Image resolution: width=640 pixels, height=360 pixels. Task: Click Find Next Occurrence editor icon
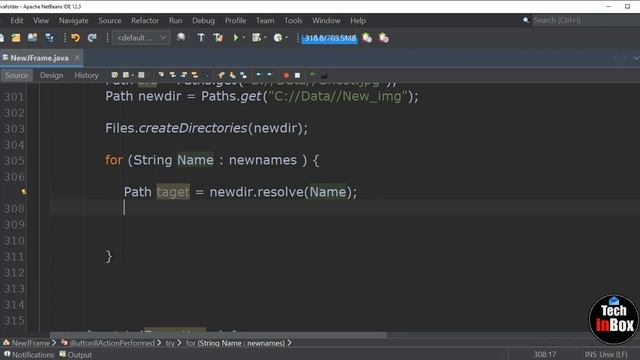(x=184, y=75)
